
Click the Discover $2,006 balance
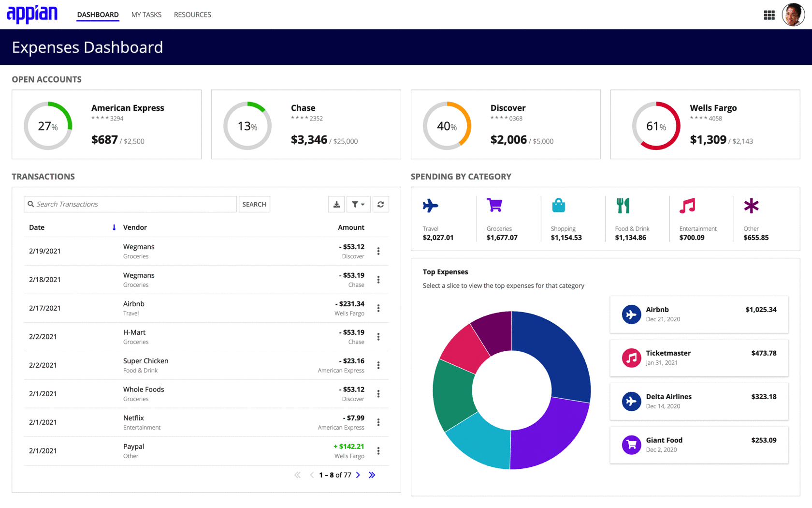pyautogui.click(x=508, y=140)
